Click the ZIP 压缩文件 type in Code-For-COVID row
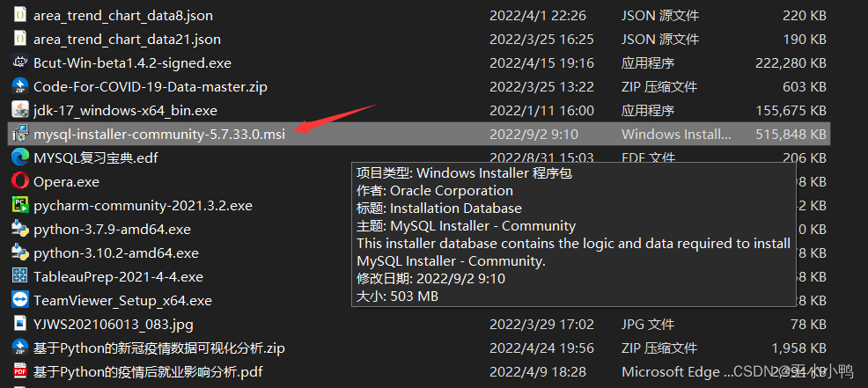The height and width of the screenshot is (388, 868). [x=659, y=87]
